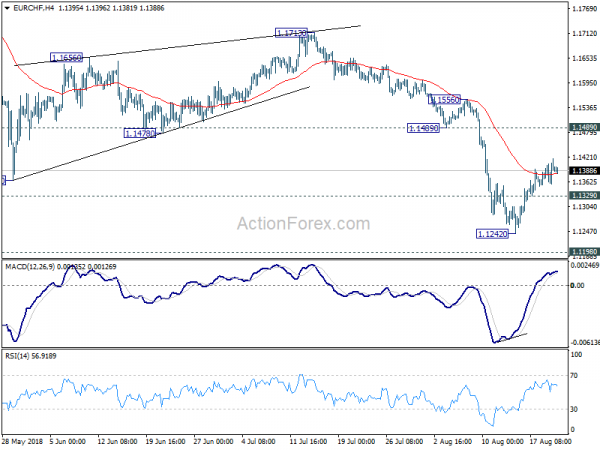Click the 5 Jun 00:00 date label
This screenshot has width=600, height=450.
point(68,442)
